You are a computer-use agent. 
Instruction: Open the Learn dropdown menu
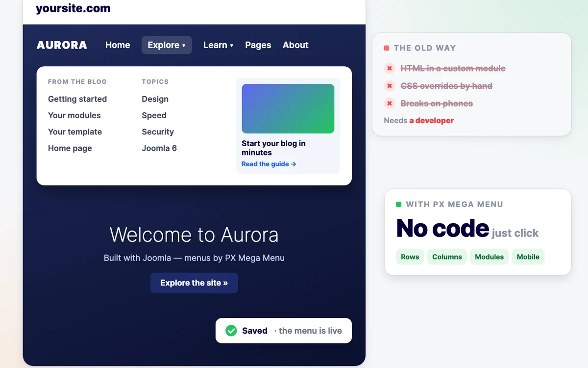[x=219, y=45]
